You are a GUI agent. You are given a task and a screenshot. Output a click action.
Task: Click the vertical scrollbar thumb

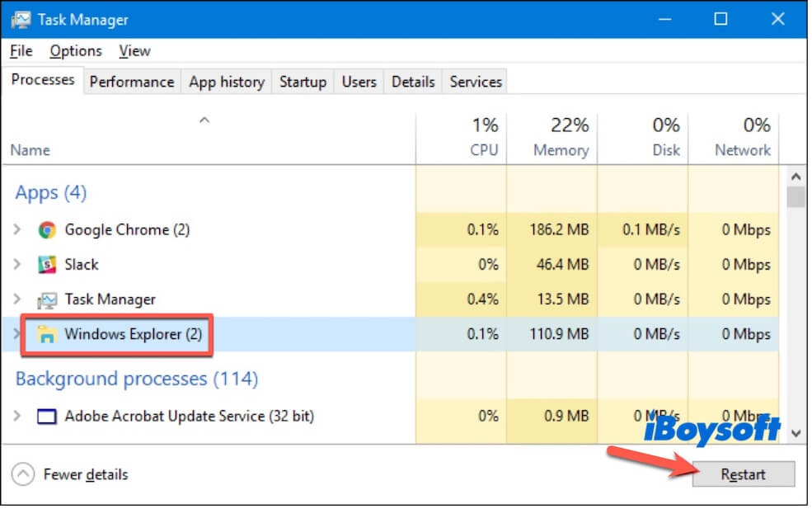pyautogui.click(x=796, y=197)
